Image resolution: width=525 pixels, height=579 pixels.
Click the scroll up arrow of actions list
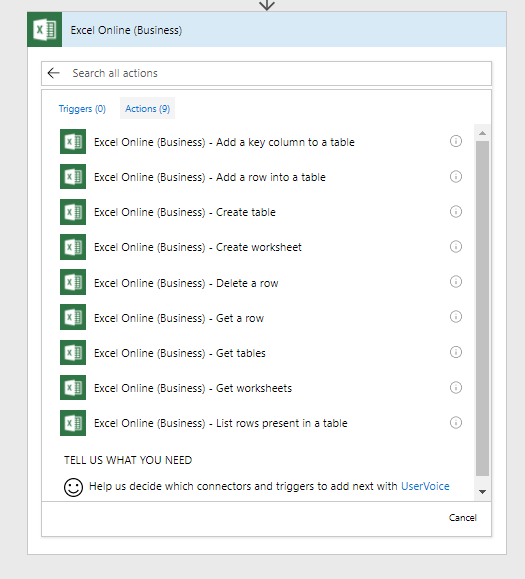tap(482, 133)
